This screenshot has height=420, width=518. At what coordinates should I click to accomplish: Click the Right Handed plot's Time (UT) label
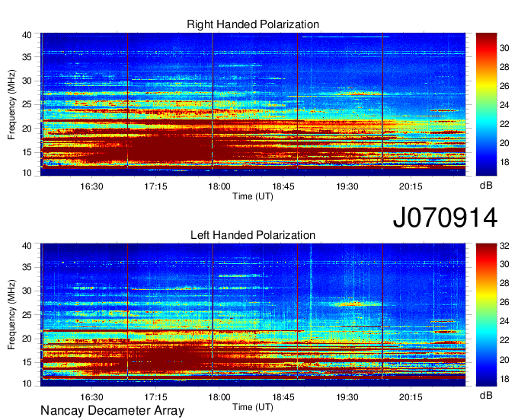(x=253, y=196)
